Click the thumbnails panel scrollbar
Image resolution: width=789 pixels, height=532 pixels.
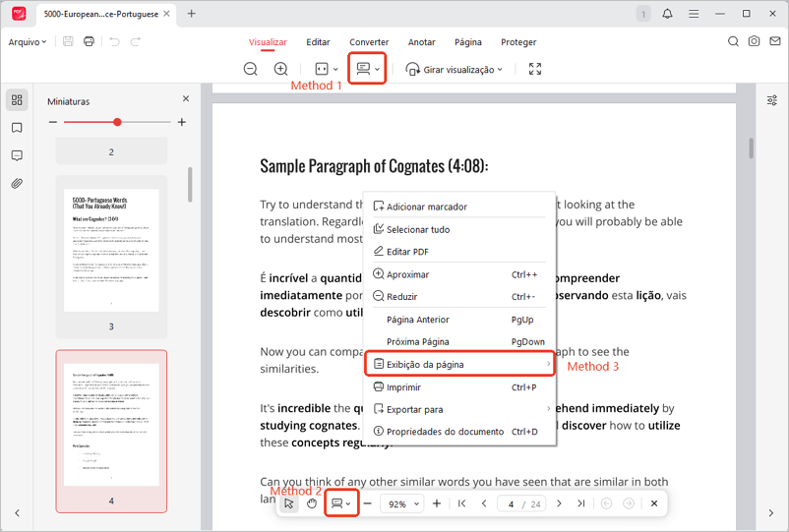tap(190, 185)
